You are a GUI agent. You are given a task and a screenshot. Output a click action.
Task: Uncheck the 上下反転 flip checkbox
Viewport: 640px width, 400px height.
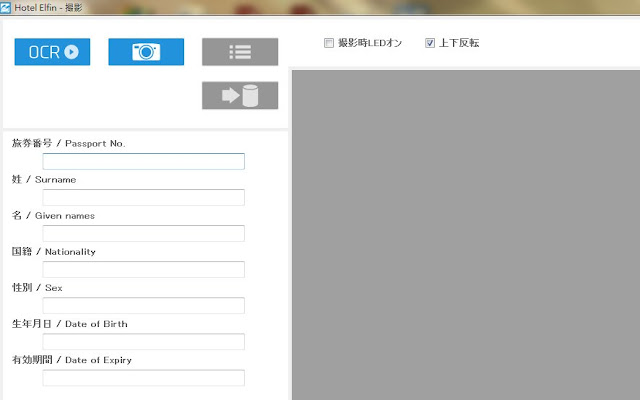[x=429, y=43]
